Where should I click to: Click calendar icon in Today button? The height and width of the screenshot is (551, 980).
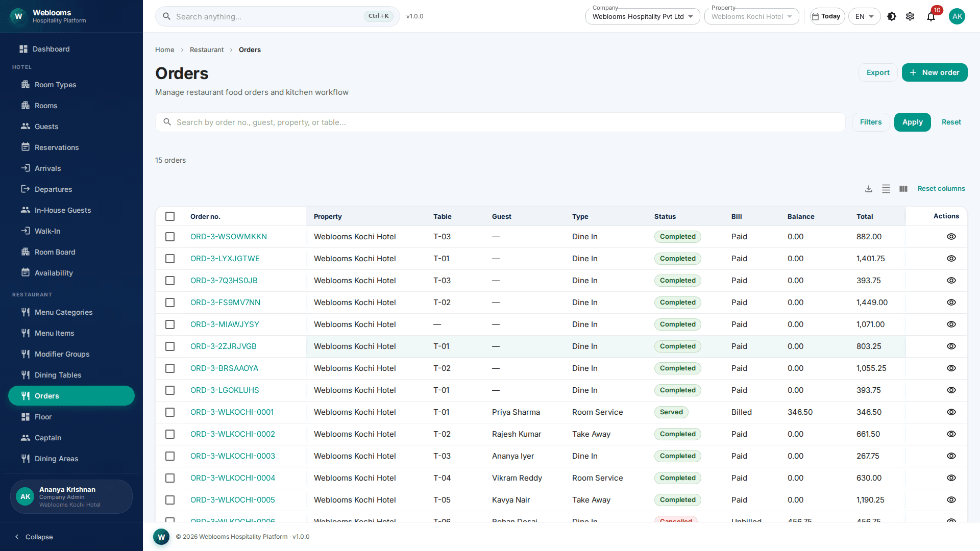tap(816, 16)
